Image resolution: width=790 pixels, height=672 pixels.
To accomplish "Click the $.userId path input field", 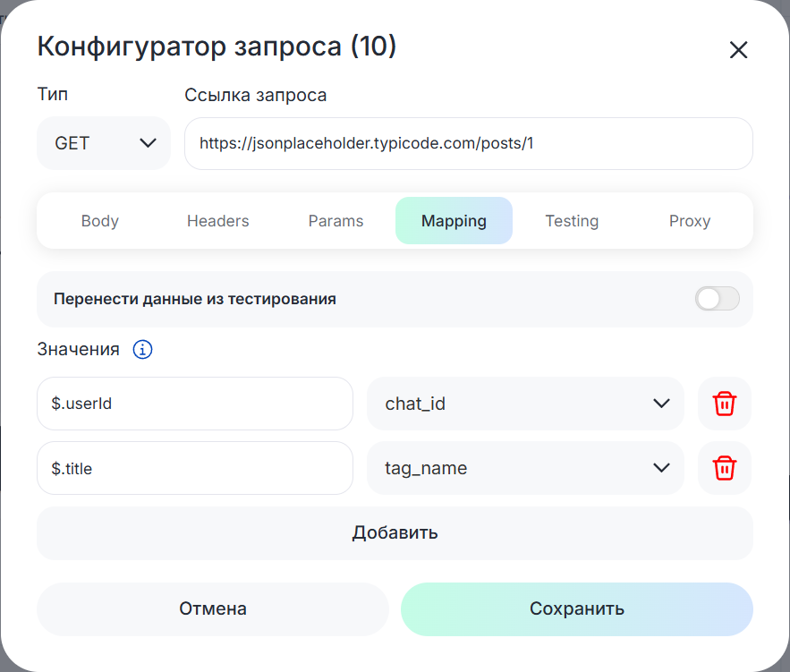I will tap(195, 404).
